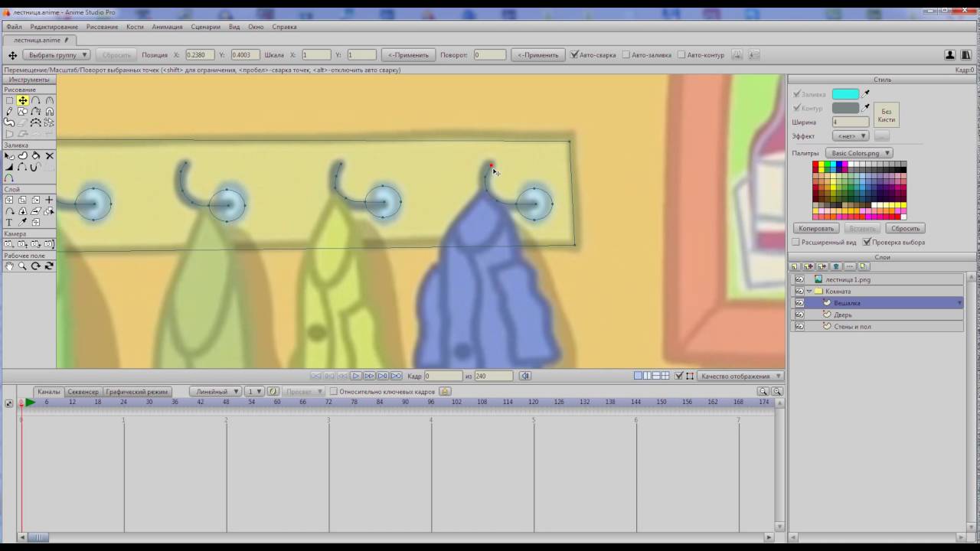Open the Анимация menu
Viewport: 980px width, 551px height.
[167, 27]
